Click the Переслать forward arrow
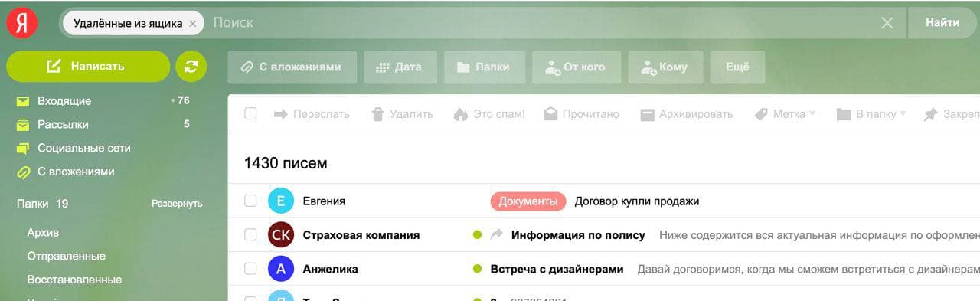 [281, 114]
